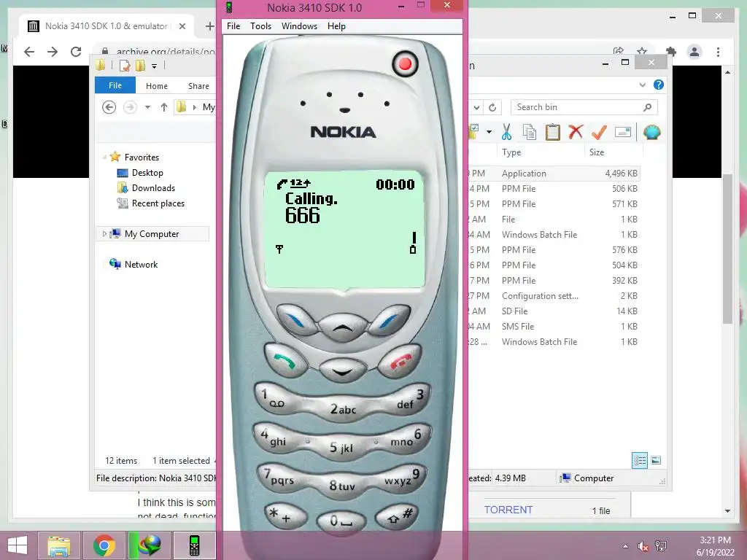The image size is (747, 560).
Task: Click the Explorer refresh button
Action: point(492,107)
